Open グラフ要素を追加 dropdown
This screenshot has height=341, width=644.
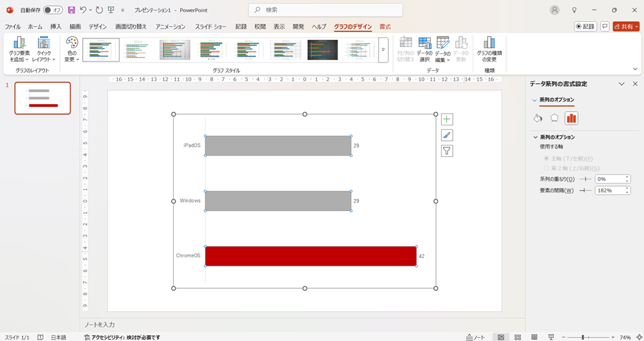[x=19, y=50]
